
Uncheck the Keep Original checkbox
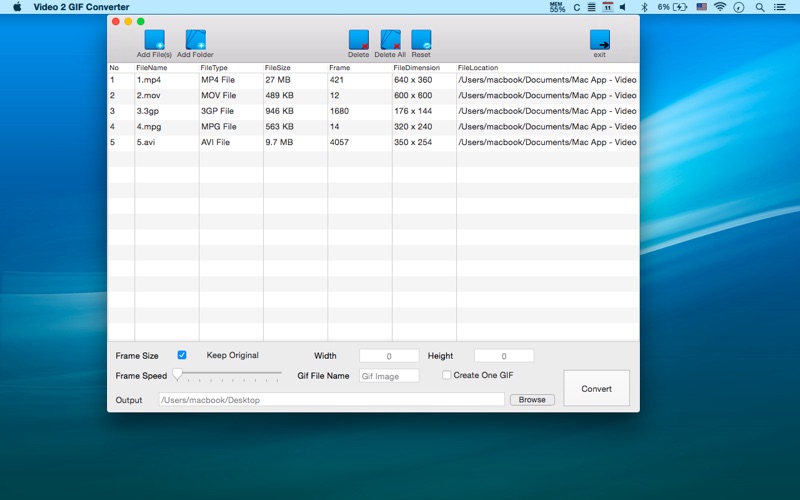pos(182,355)
